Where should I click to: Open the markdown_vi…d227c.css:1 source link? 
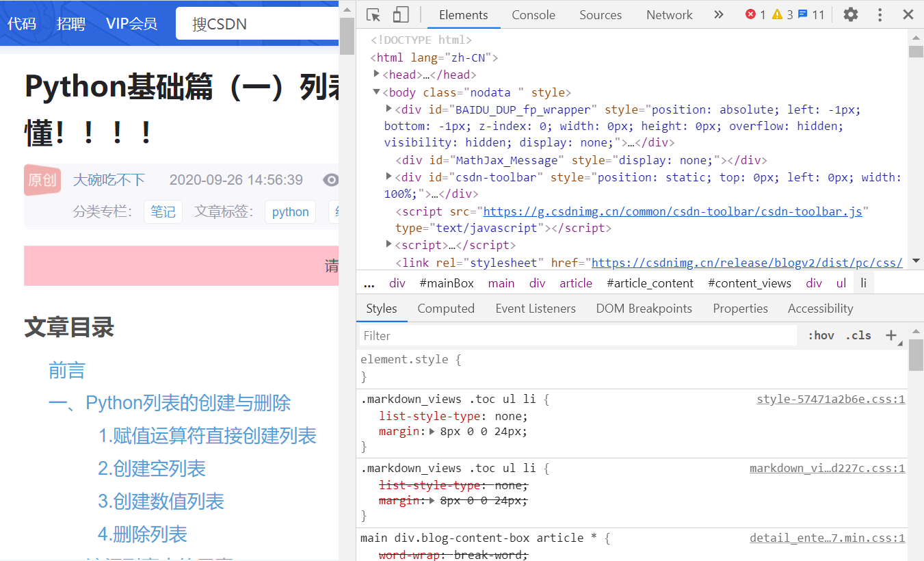tap(828, 468)
